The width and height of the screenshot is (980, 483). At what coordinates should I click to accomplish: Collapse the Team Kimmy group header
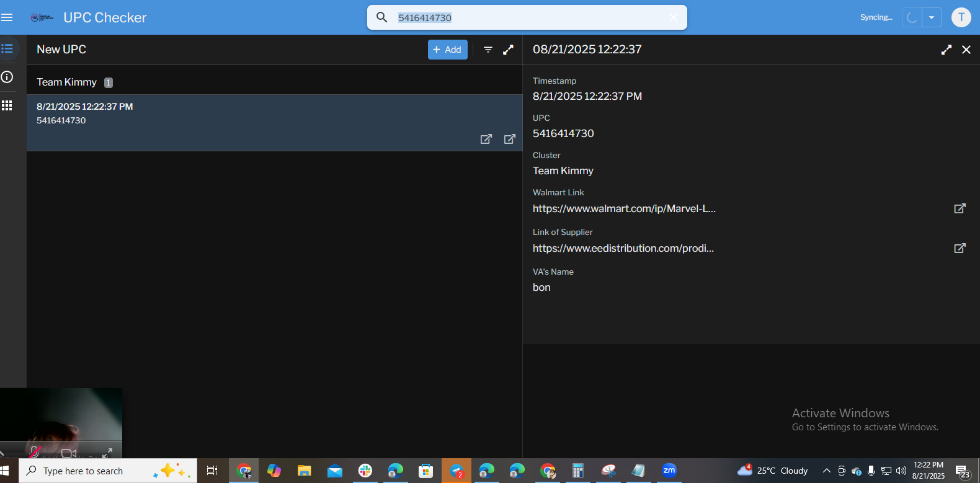click(x=67, y=82)
